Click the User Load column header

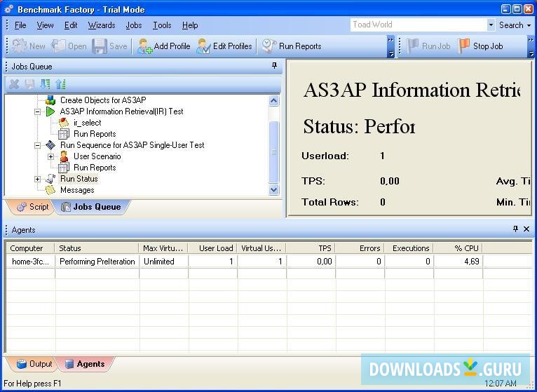pyautogui.click(x=212, y=248)
